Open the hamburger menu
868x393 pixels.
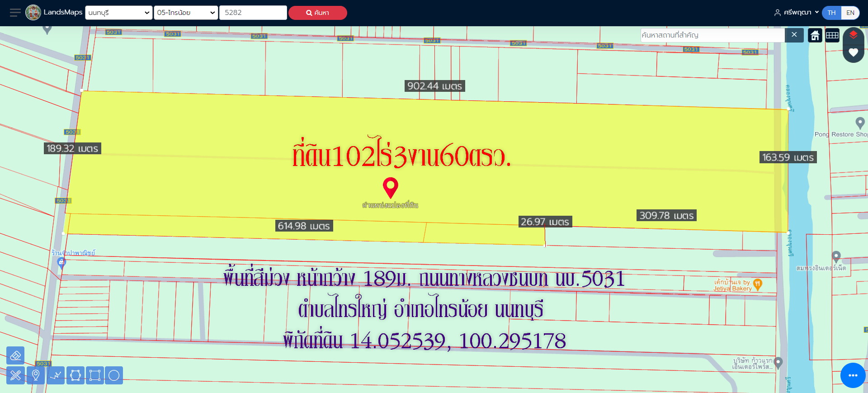(x=15, y=13)
